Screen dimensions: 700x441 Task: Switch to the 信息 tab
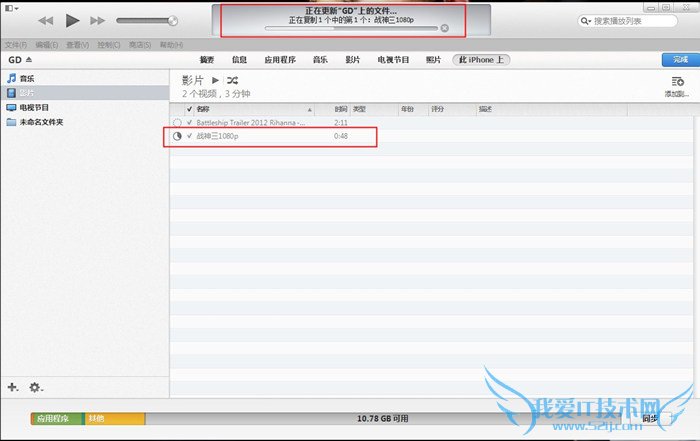239,60
